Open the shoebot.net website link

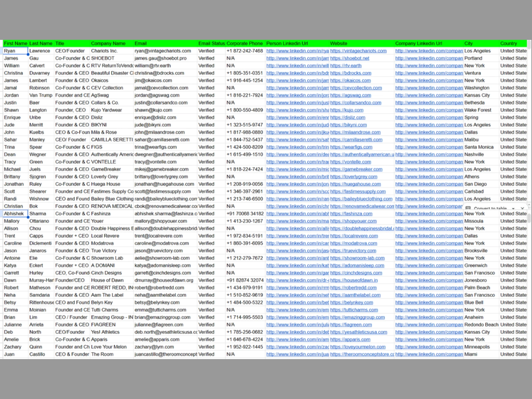(350, 58)
